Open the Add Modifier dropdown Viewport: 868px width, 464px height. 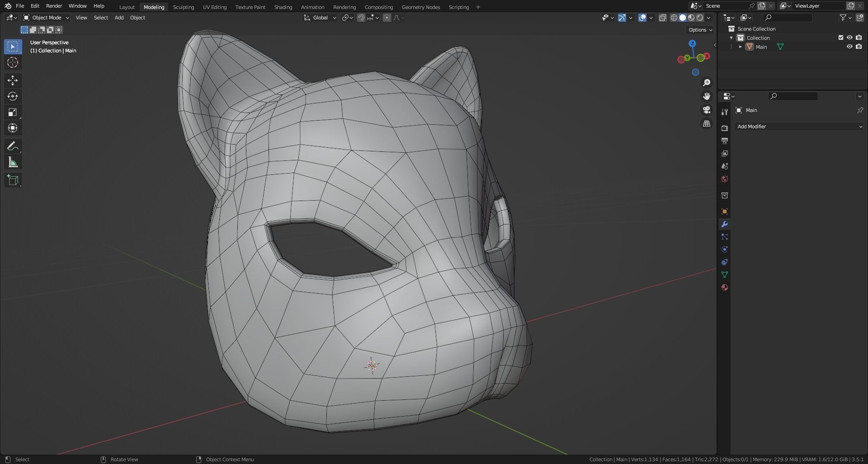[799, 127]
